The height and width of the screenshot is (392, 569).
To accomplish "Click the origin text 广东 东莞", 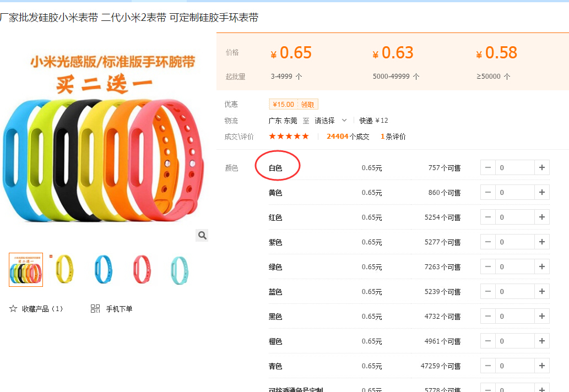I will 283,121.
